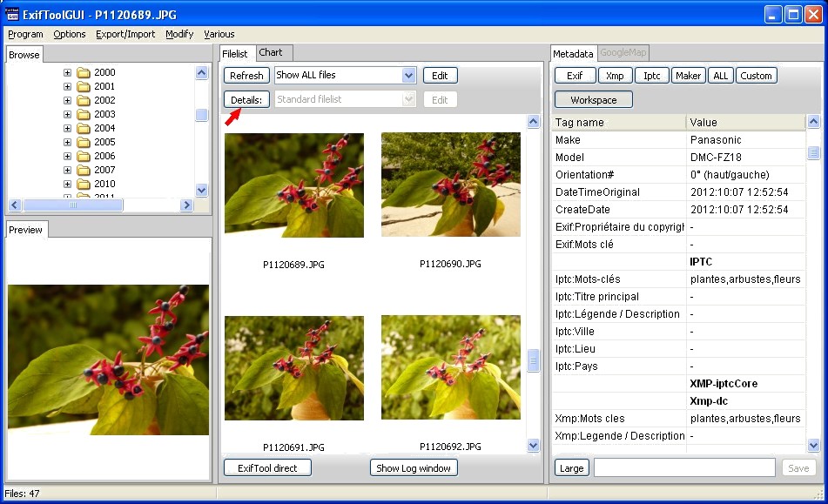Show Custom metadata view

(757, 76)
